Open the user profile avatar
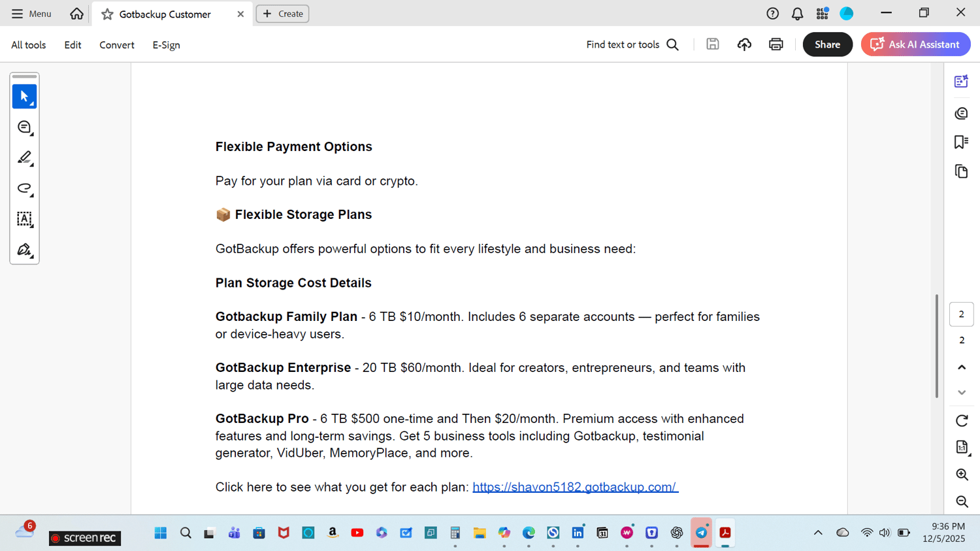This screenshot has height=551, width=980. (x=847, y=14)
